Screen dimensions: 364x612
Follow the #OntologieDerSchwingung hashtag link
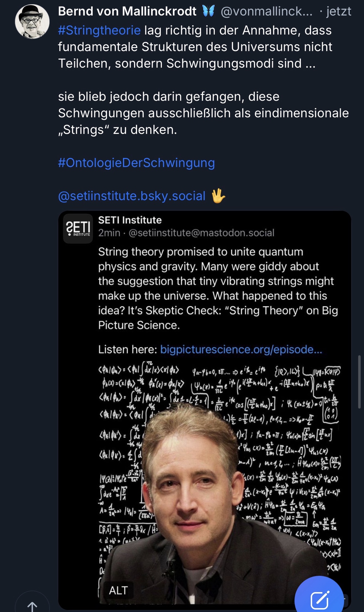pyautogui.click(x=136, y=163)
